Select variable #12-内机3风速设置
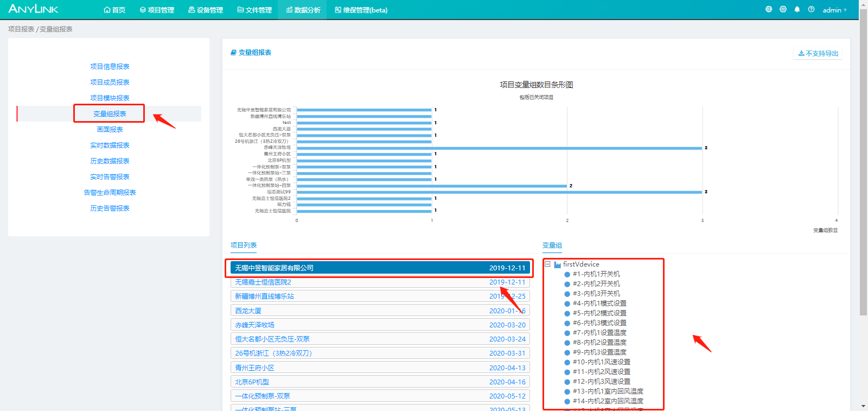This screenshot has height=411, width=868. pyautogui.click(x=602, y=382)
